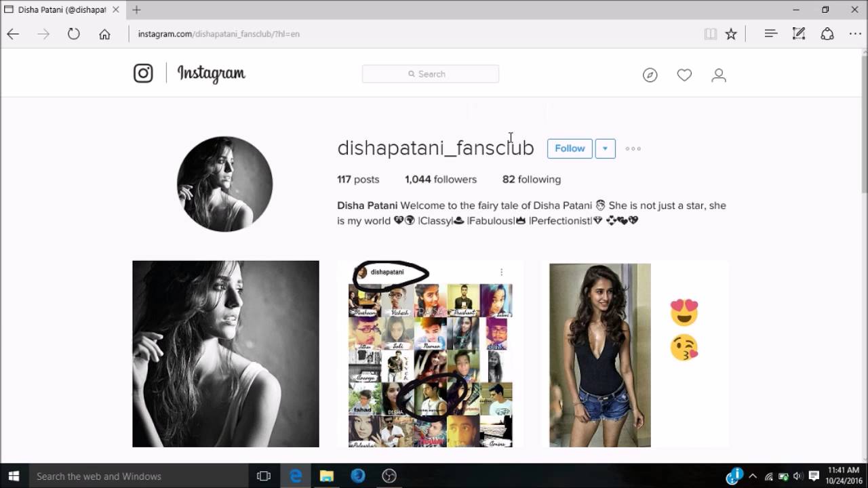Show hidden system tray icons

click(752, 476)
